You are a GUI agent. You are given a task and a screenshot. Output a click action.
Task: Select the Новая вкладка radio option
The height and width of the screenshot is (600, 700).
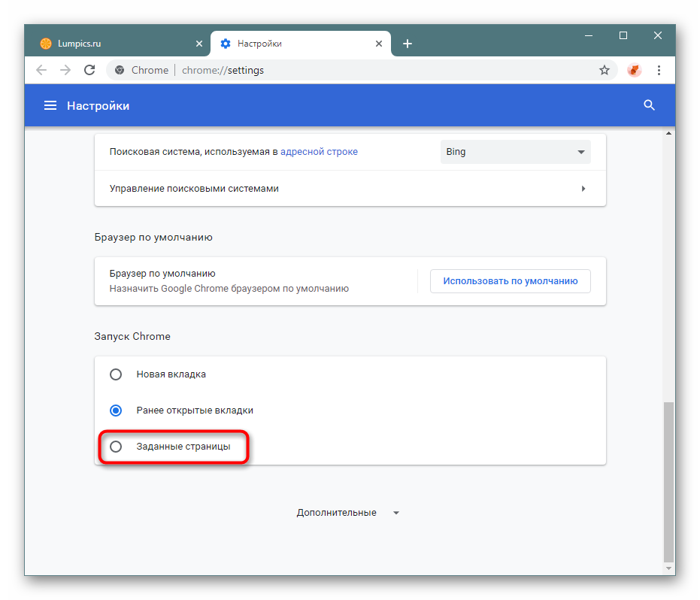coord(116,374)
